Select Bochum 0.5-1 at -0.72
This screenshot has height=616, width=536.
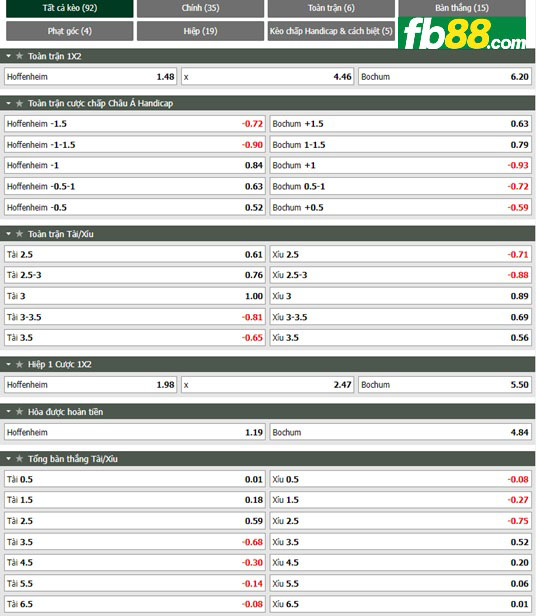[400, 186]
